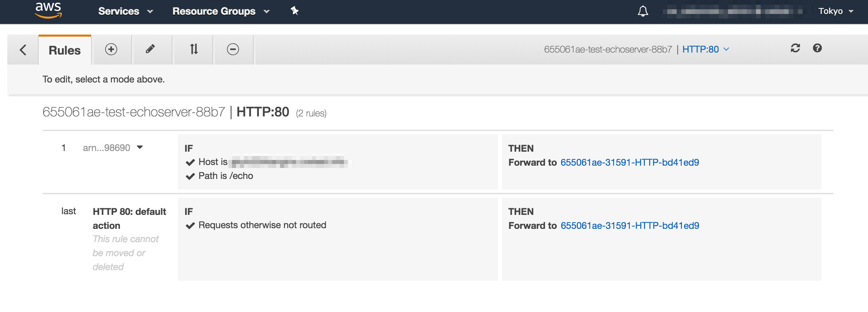Toggle the pin favorites icon
Viewport: 868px width, 312px height.
[294, 11]
